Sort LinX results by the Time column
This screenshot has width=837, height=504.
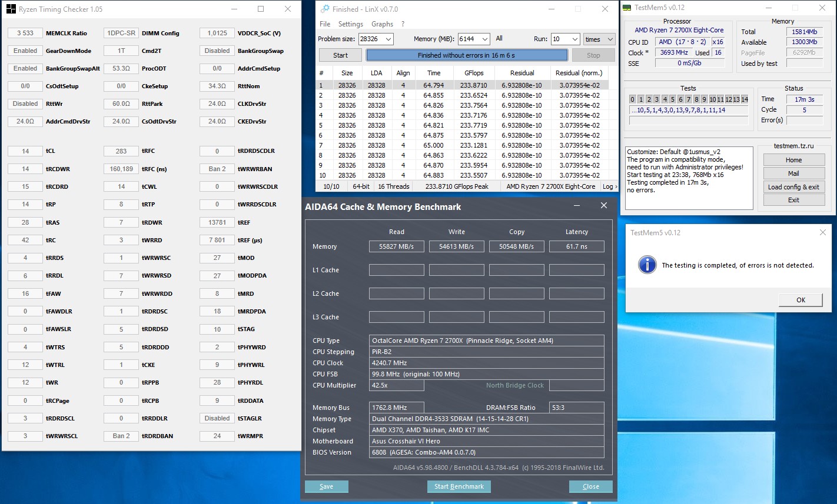click(434, 73)
